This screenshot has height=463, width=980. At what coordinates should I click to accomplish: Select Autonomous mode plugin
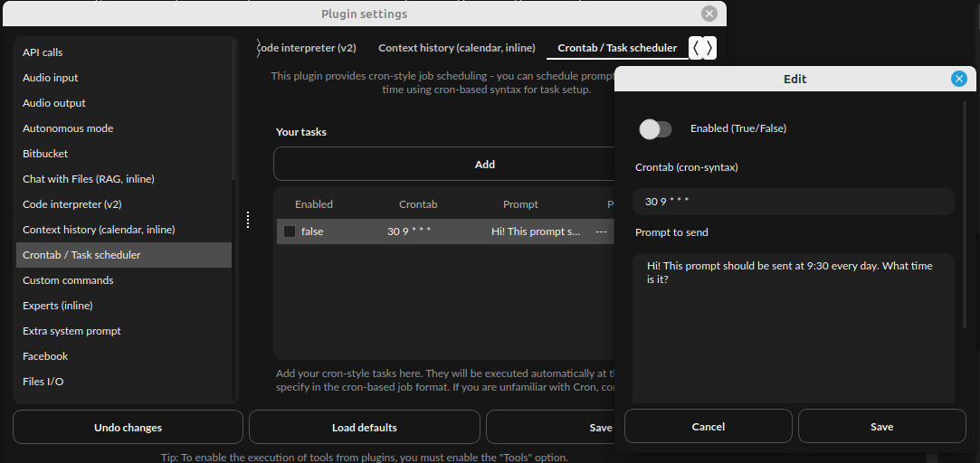point(122,128)
